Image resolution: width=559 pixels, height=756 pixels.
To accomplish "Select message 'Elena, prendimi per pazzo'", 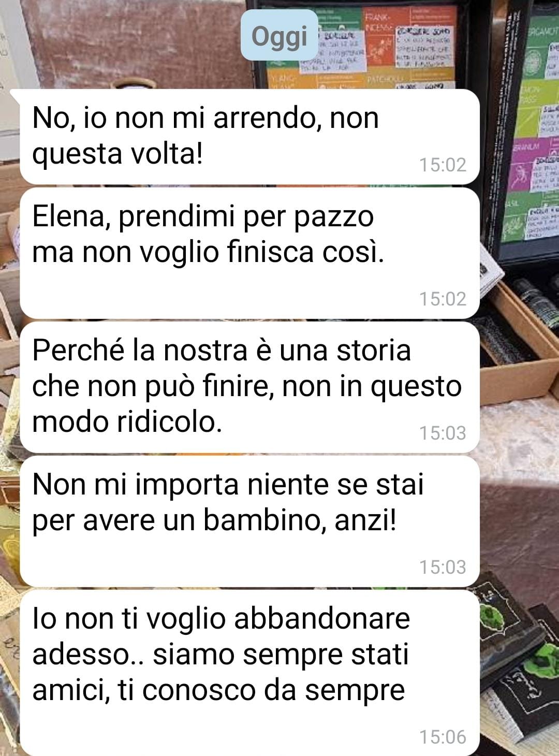I will click(249, 253).
